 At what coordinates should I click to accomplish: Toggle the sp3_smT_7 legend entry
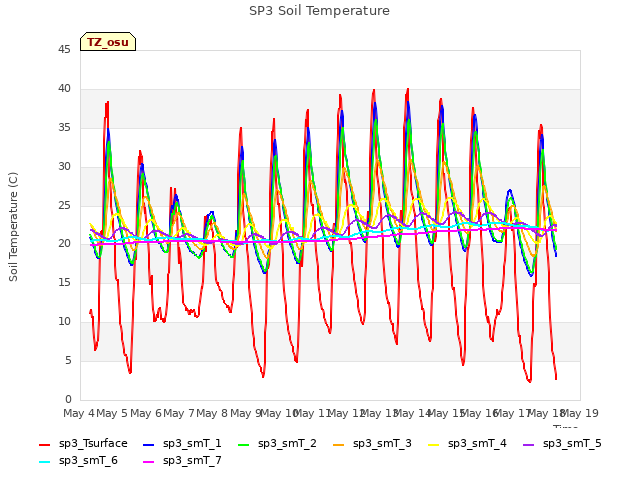[182, 461]
